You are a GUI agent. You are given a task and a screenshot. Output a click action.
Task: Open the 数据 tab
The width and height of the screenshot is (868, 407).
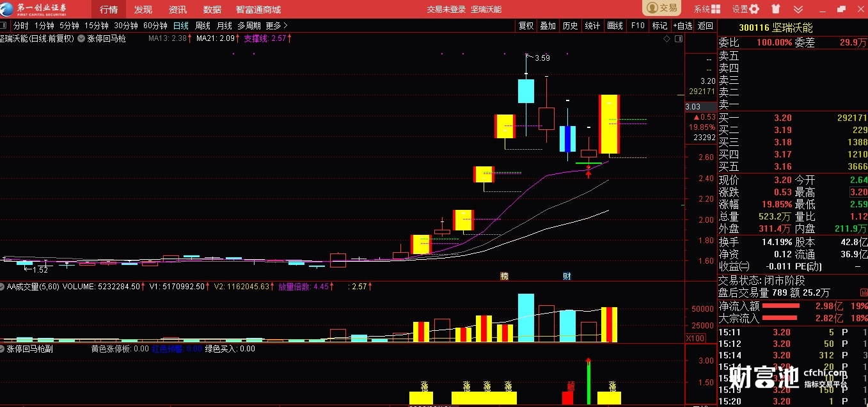click(212, 9)
